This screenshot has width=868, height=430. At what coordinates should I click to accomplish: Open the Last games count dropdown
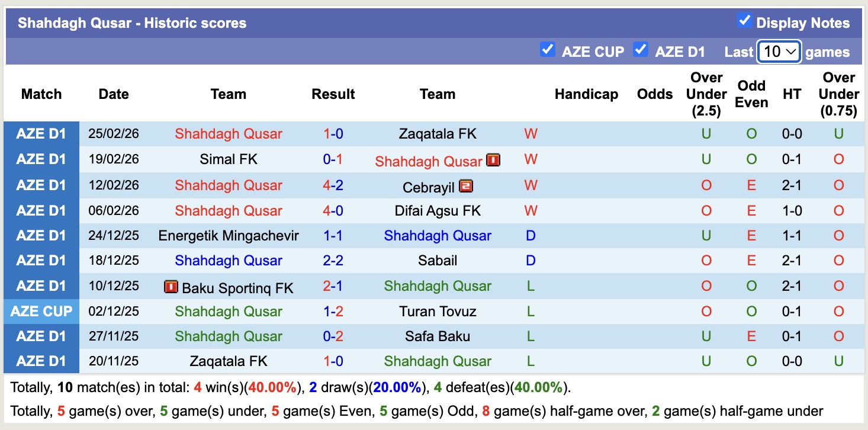[x=778, y=52]
